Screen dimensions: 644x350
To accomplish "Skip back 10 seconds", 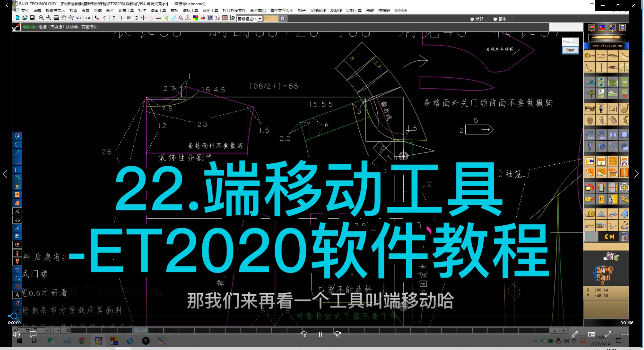I will [x=304, y=334].
